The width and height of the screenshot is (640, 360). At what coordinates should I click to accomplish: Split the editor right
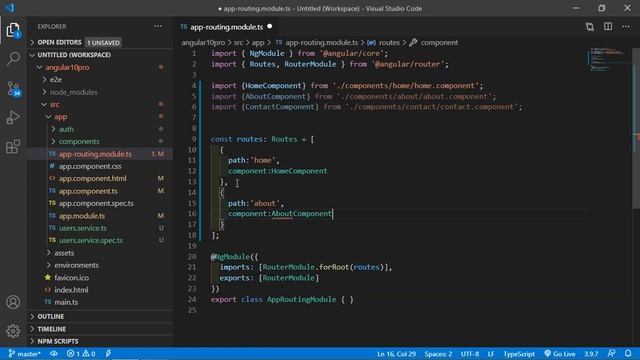coord(608,27)
